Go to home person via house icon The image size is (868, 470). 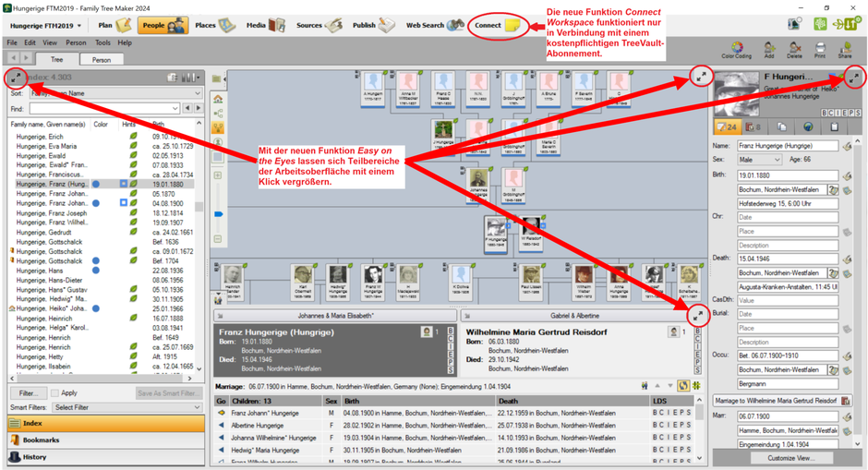click(x=218, y=99)
